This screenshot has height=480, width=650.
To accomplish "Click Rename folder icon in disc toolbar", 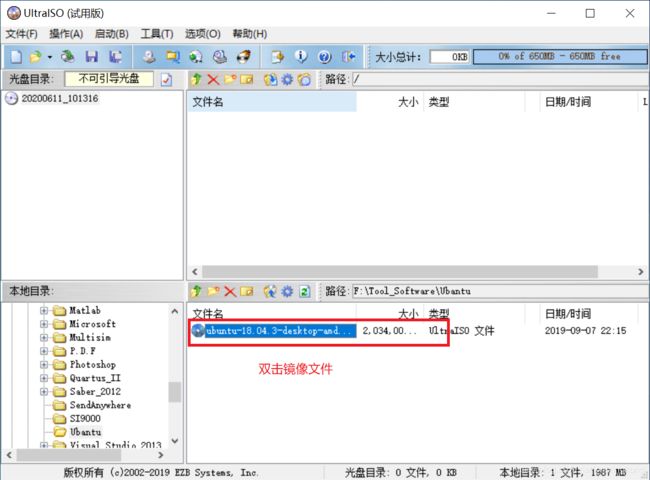I will pos(247,79).
